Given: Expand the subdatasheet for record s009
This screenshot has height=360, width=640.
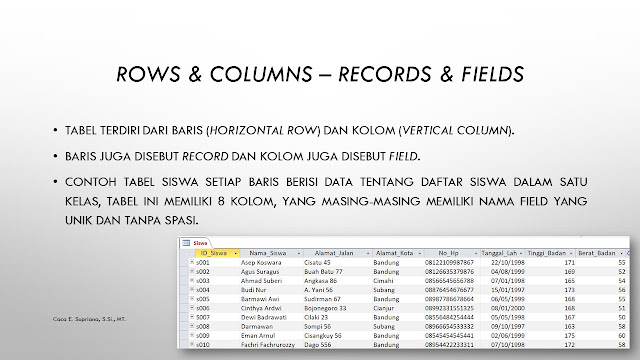Looking at the screenshot, I should 192,335.
